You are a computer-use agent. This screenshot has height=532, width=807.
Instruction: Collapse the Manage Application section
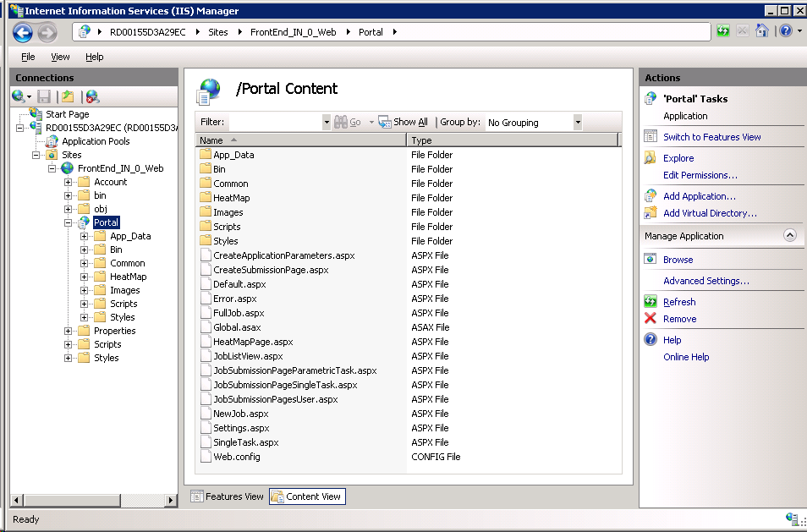point(790,235)
